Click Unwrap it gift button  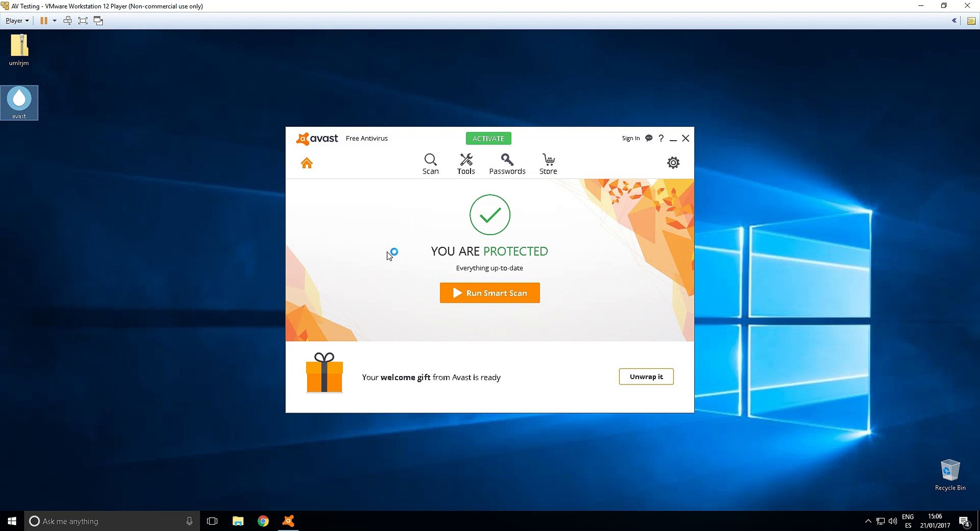click(646, 377)
